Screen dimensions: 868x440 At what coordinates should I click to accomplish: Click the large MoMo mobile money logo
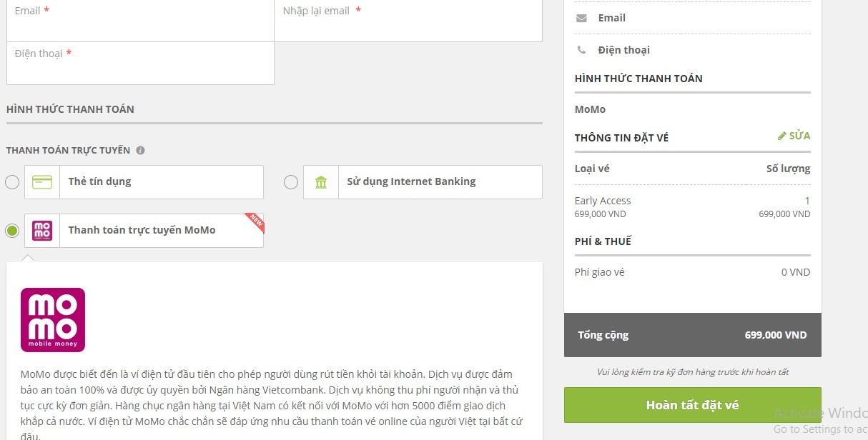53,319
